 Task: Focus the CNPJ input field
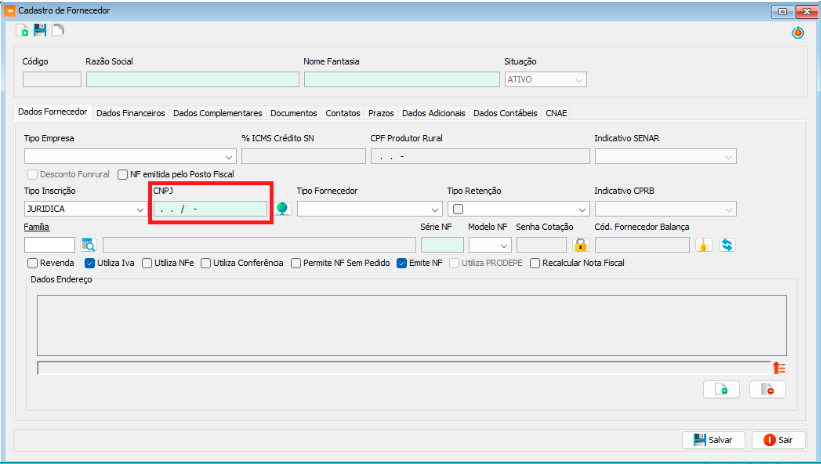210,209
